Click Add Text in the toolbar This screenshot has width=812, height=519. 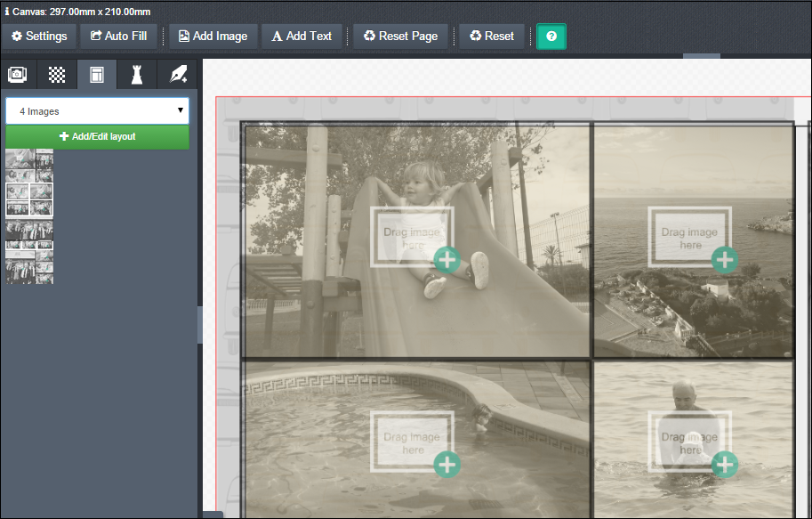pos(302,36)
